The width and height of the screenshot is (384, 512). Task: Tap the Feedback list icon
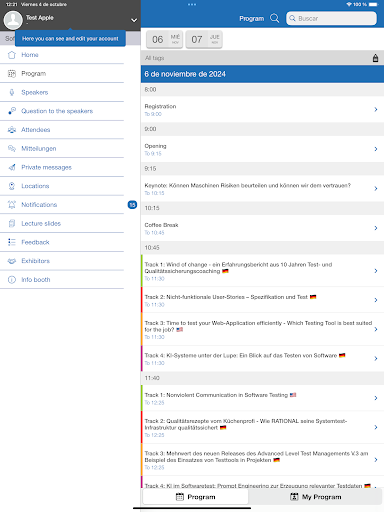[12, 242]
